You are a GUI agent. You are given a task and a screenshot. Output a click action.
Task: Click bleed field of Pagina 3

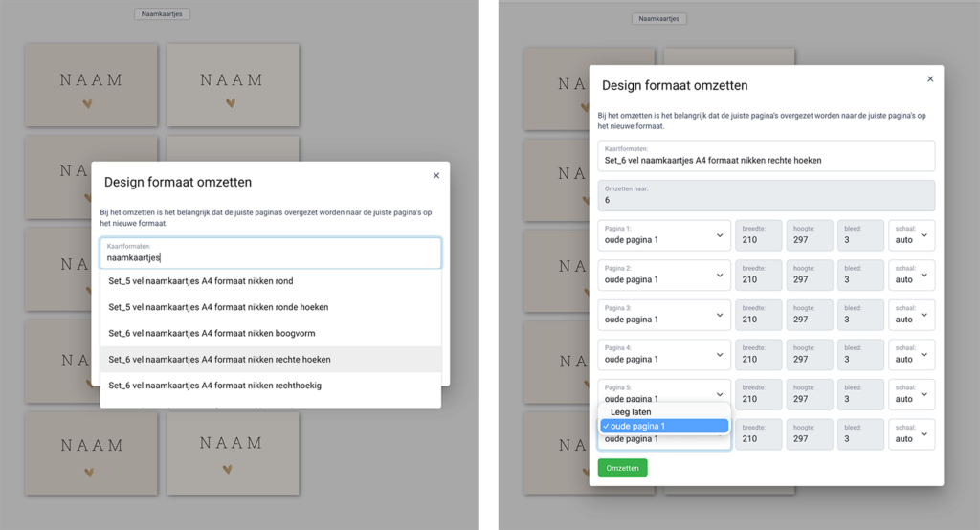(x=860, y=315)
